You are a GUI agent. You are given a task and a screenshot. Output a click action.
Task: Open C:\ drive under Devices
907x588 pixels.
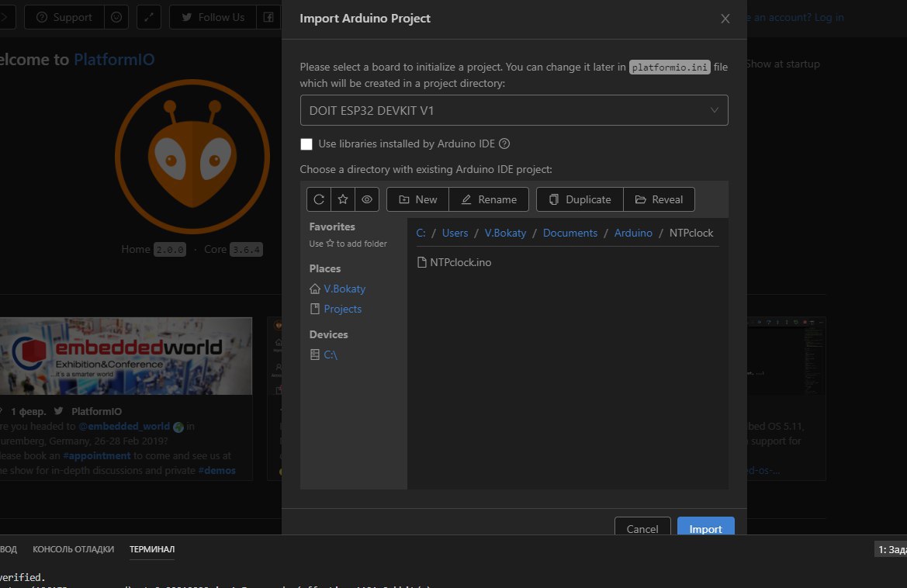point(331,355)
